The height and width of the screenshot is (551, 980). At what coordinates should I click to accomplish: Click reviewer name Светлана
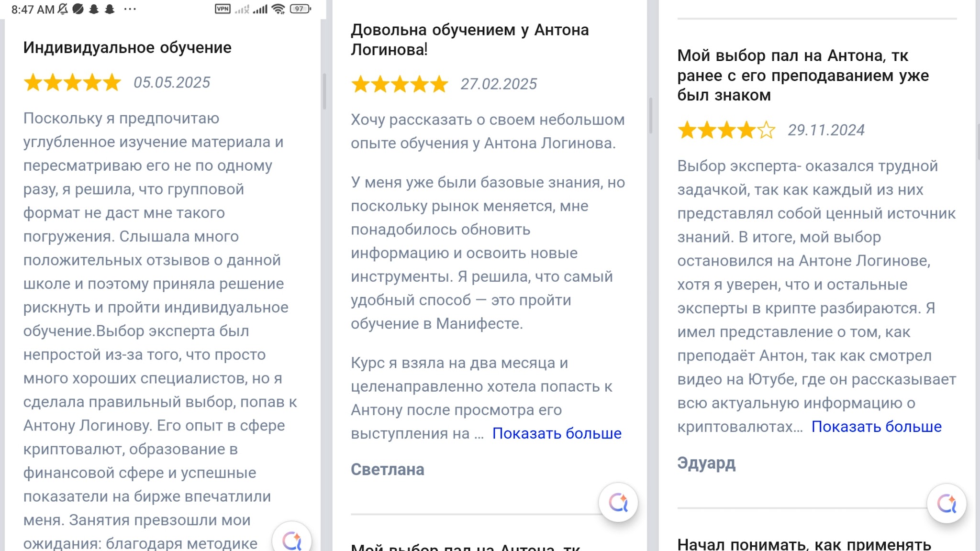tap(387, 469)
